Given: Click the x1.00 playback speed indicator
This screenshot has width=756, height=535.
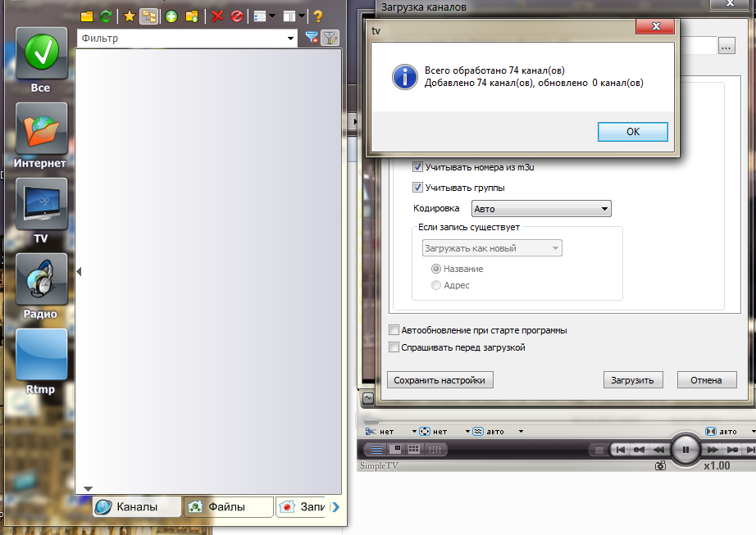Looking at the screenshot, I should [x=717, y=465].
